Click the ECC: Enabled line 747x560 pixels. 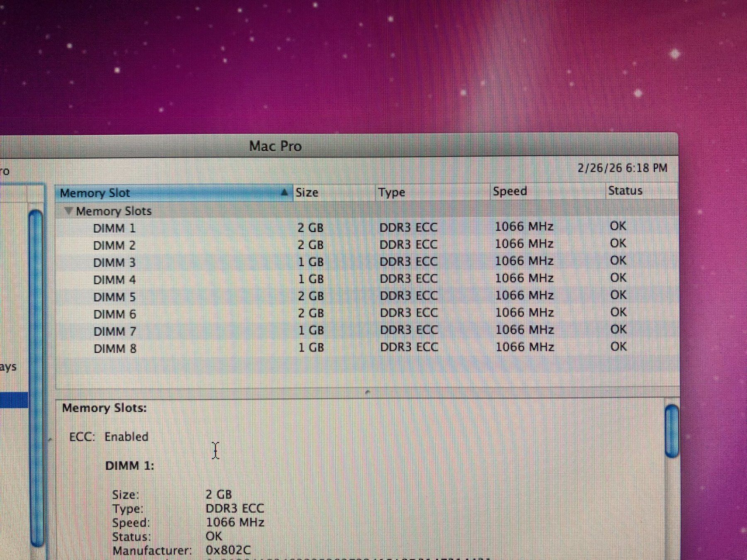coord(109,437)
